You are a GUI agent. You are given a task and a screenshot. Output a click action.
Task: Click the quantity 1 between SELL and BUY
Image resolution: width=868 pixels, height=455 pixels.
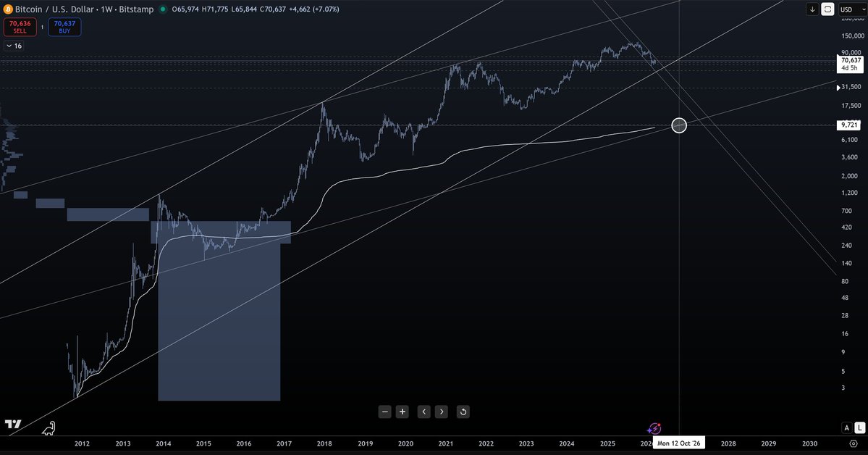pyautogui.click(x=42, y=27)
